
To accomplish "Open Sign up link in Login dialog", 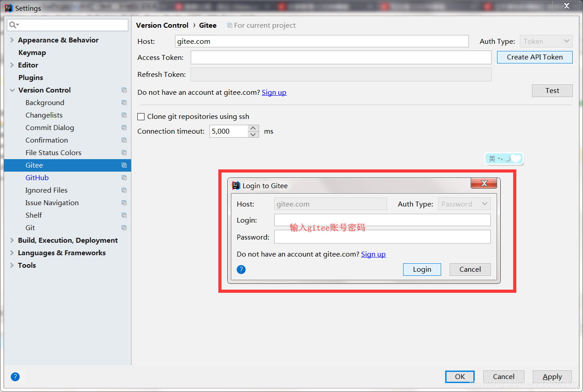I will click(x=373, y=254).
